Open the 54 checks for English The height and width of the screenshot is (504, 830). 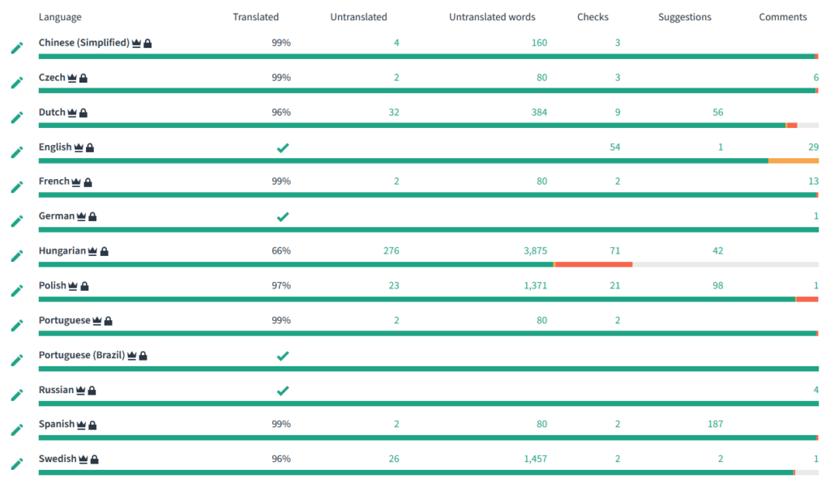click(614, 147)
